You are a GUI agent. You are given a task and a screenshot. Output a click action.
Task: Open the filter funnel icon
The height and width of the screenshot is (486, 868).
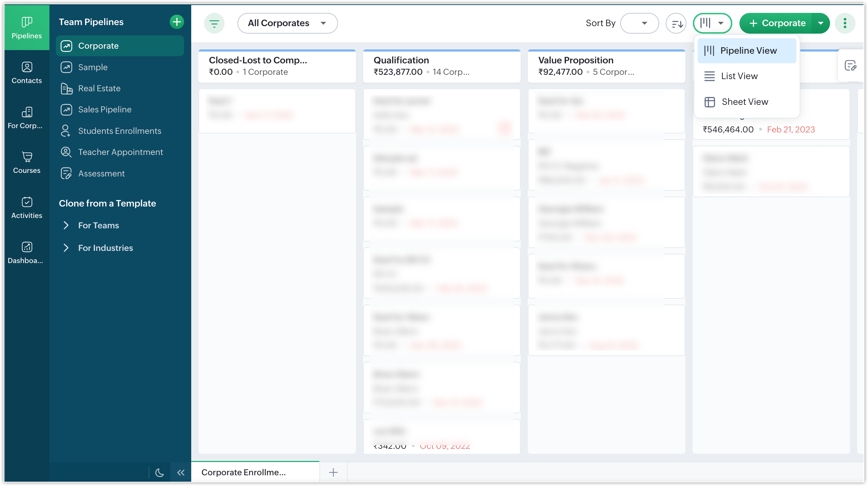[214, 23]
